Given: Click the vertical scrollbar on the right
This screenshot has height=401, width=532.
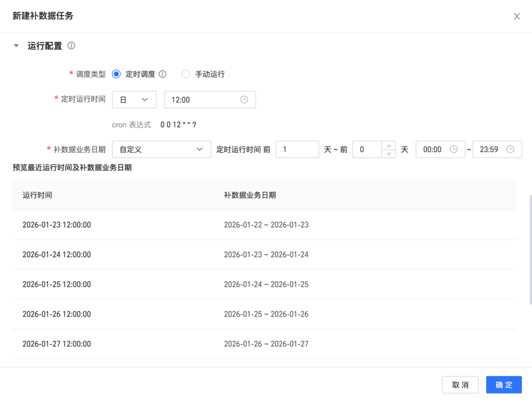Looking at the screenshot, I should tap(530, 250).
